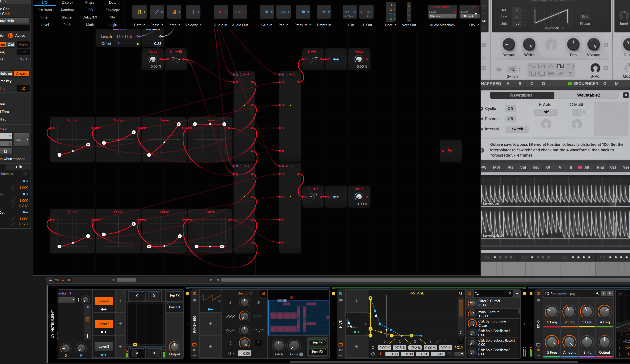Click the Show Help button
The image size is (630, 364).
pyautogui.click(x=14, y=21)
